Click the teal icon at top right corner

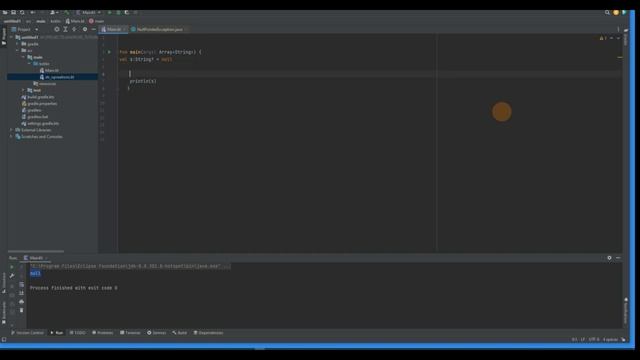(x=624, y=13)
